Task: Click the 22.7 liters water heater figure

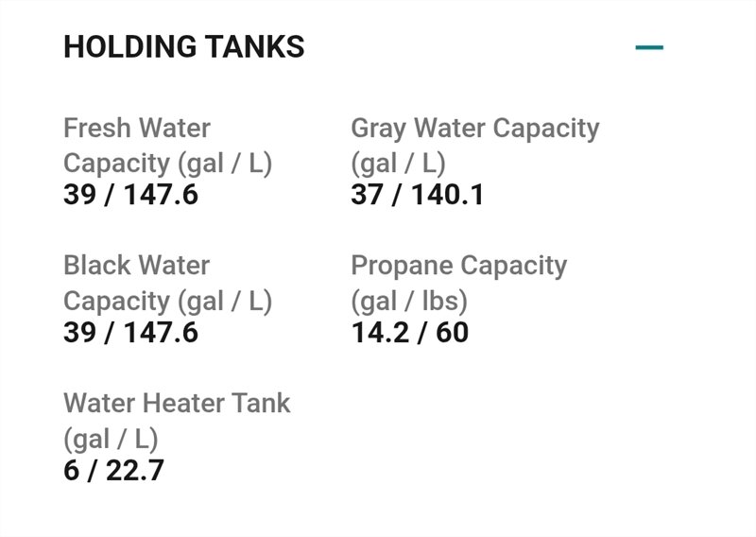Action: tap(133, 470)
